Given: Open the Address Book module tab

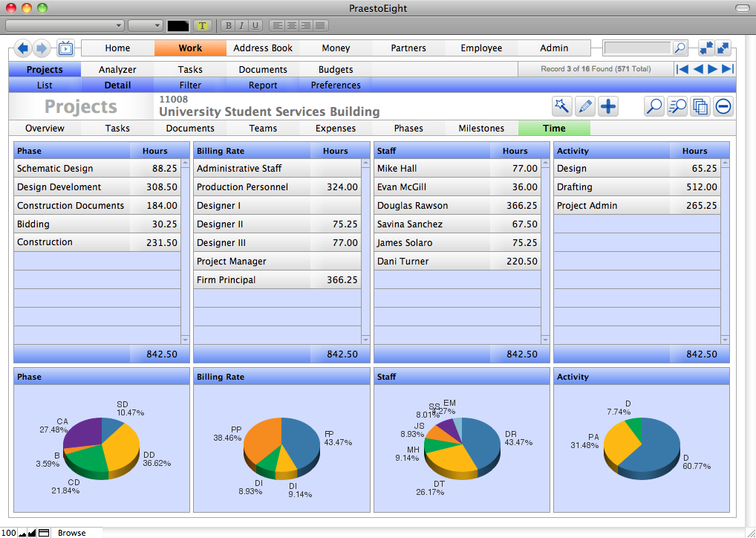Looking at the screenshot, I should [263, 48].
